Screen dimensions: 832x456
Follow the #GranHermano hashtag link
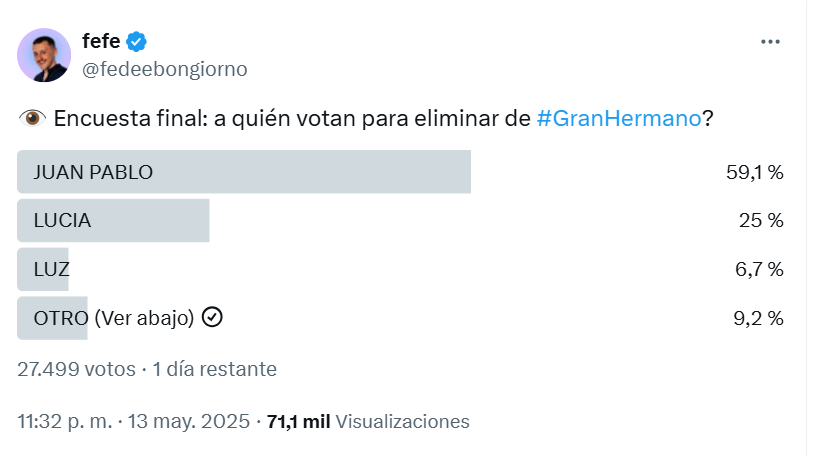pyautogui.click(x=619, y=118)
